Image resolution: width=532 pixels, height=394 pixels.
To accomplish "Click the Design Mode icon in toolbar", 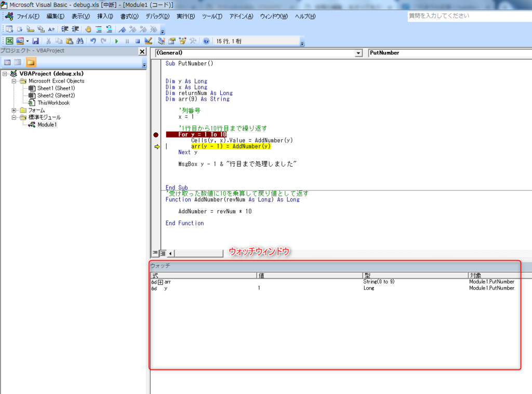I will 149,41.
